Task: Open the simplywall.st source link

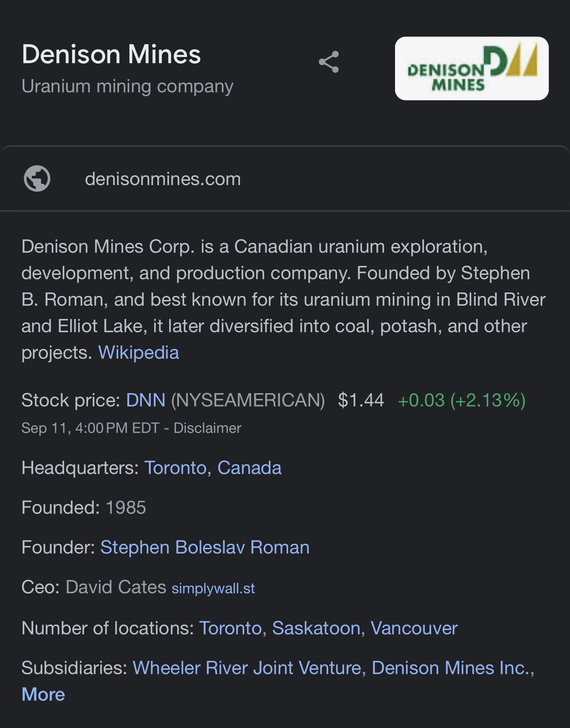Action: pos(213,588)
